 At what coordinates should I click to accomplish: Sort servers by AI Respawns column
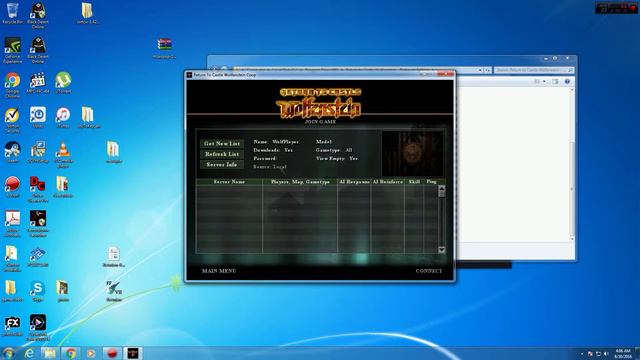(x=354, y=182)
